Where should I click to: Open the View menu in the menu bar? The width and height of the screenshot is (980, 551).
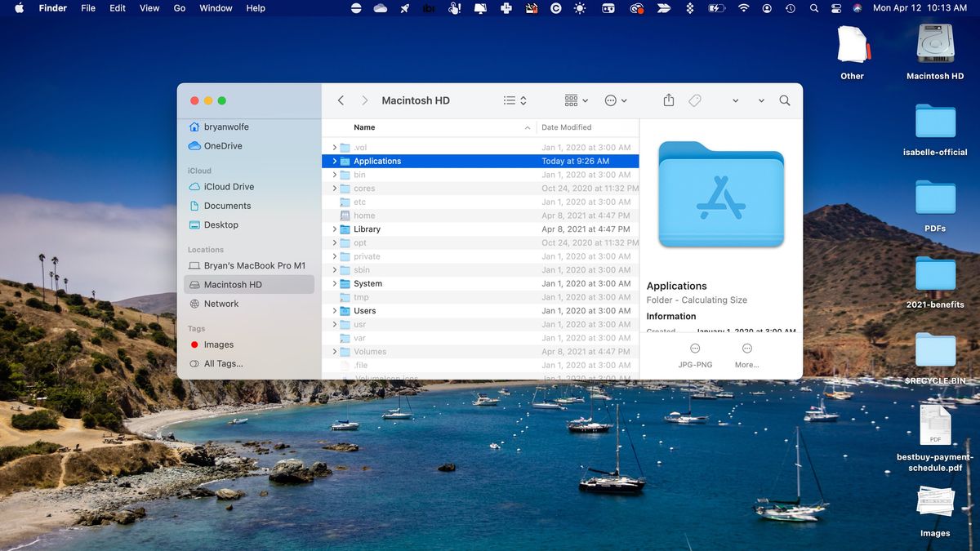(149, 8)
